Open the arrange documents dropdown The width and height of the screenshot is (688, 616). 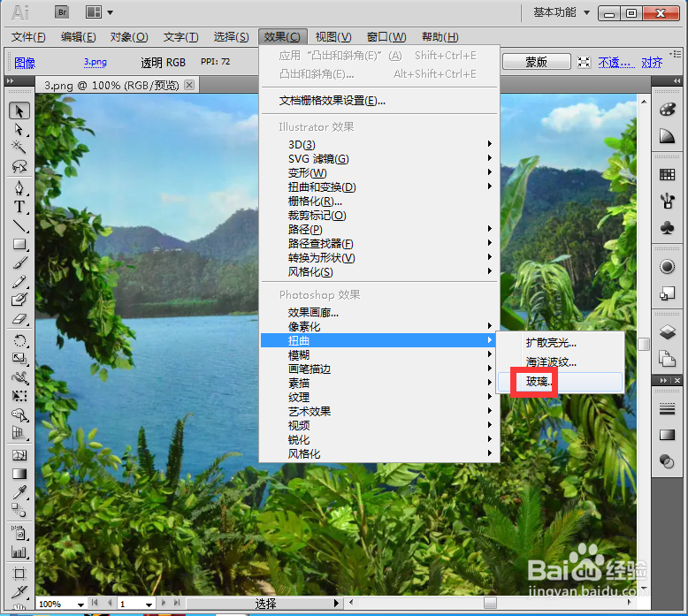(x=100, y=12)
